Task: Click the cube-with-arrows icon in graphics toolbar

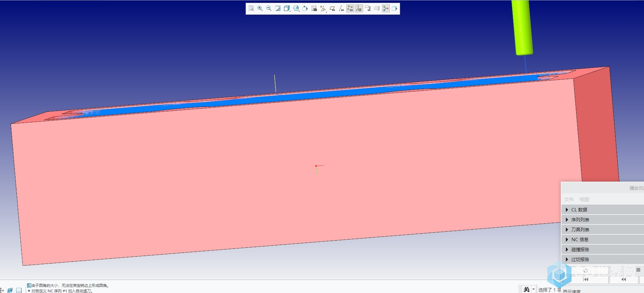Action: (305, 9)
